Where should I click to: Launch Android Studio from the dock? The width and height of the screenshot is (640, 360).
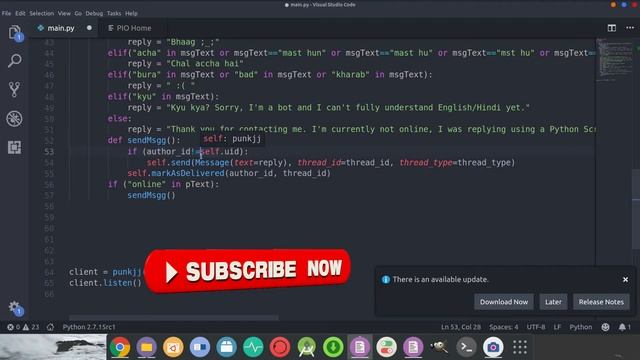pos(307,347)
